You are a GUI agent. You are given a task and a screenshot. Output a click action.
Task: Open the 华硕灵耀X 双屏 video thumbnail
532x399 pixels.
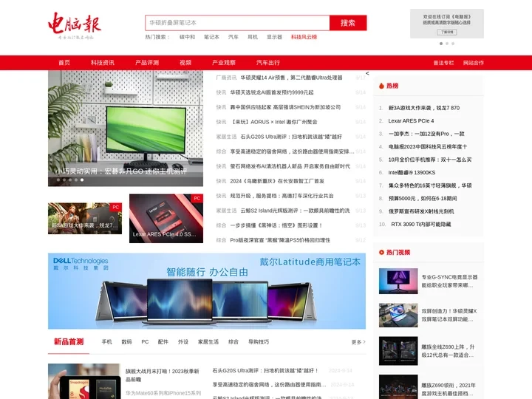click(398, 316)
